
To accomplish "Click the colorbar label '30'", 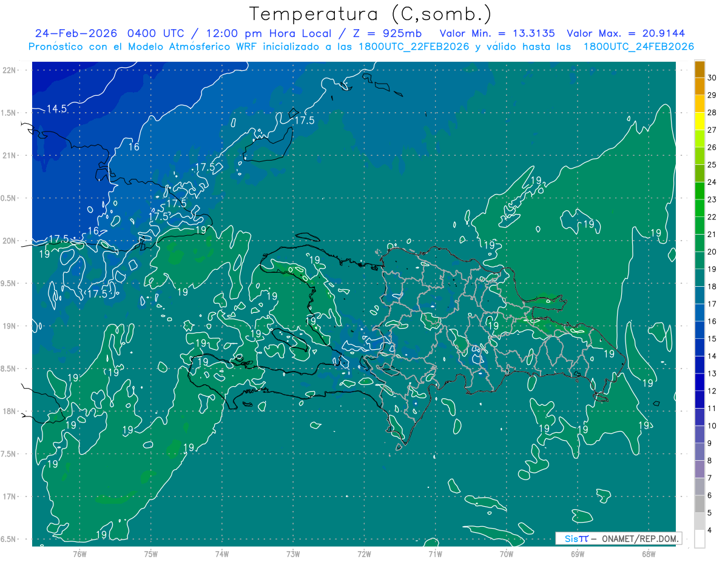I will coord(712,77).
